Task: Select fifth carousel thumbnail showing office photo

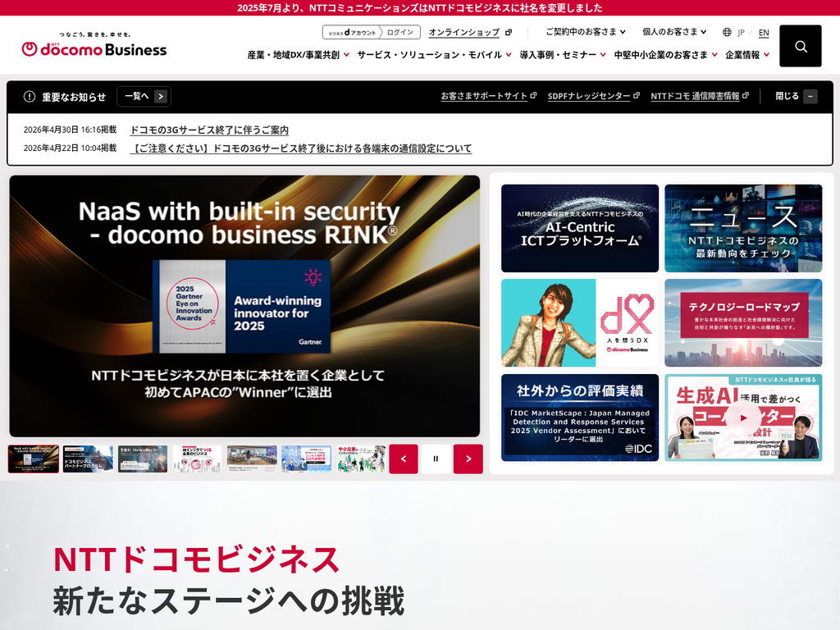Action: coord(252,459)
